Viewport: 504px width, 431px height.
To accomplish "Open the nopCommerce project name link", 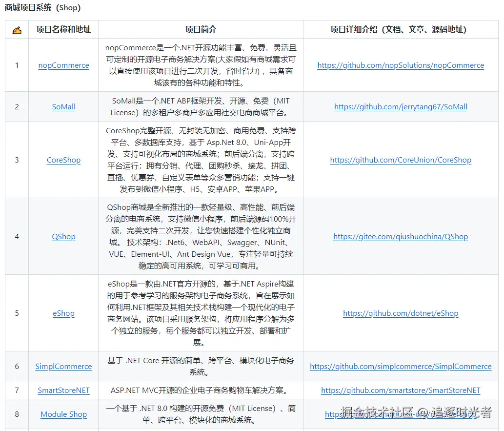I will (63, 65).
